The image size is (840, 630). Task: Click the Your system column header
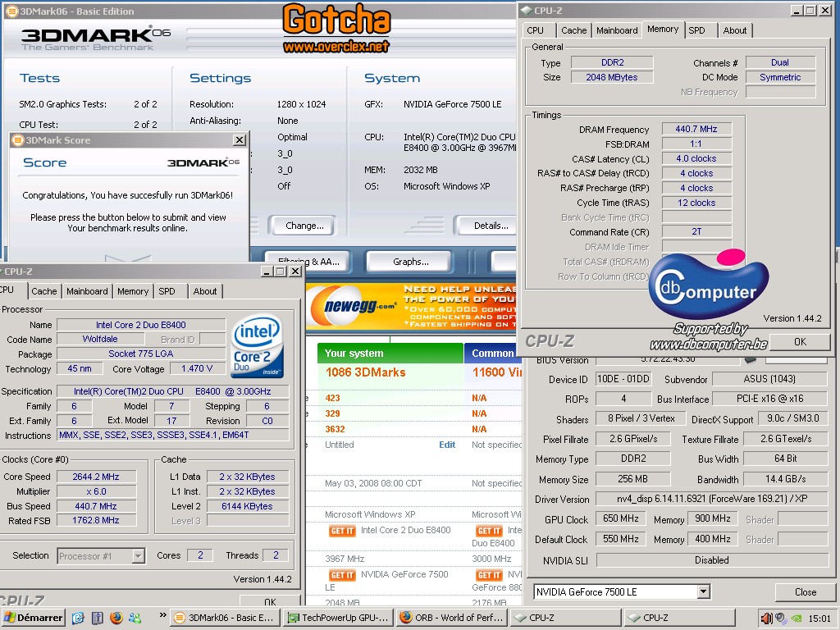(390, 353)
